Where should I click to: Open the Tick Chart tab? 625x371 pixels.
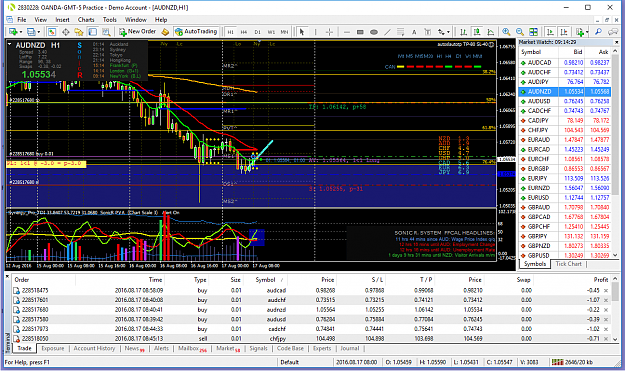tap(568, 264)
